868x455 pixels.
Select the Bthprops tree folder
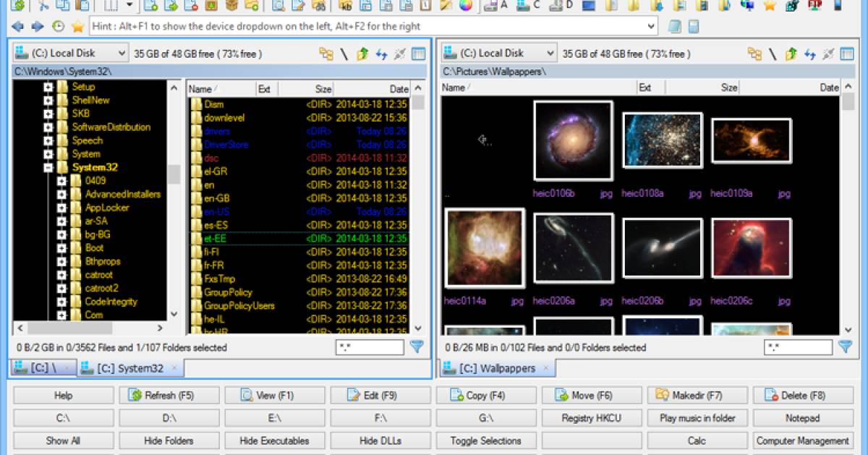[102, 262]
